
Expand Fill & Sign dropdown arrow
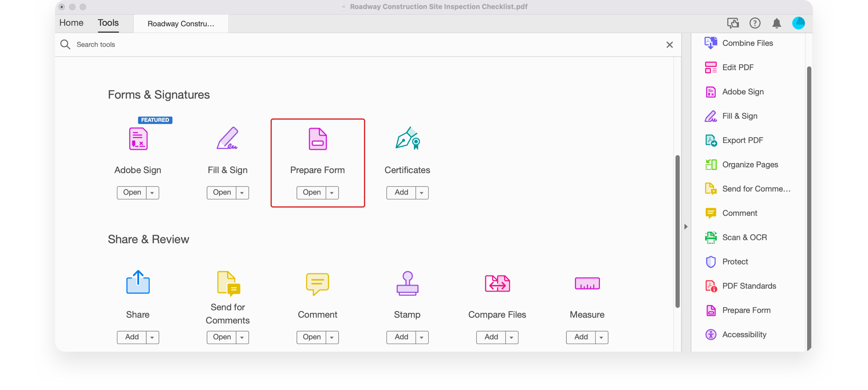[x=242, y=192]
